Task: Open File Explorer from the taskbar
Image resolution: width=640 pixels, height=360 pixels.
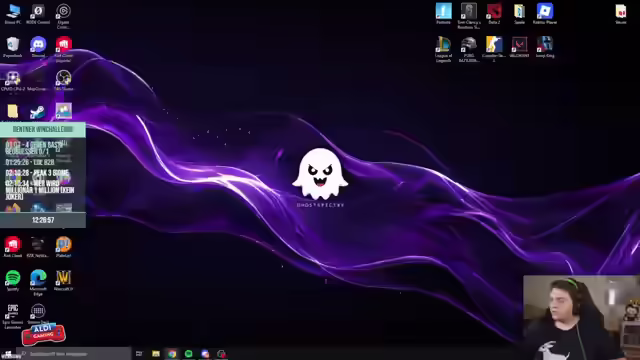Action: [x=156, y=353]
